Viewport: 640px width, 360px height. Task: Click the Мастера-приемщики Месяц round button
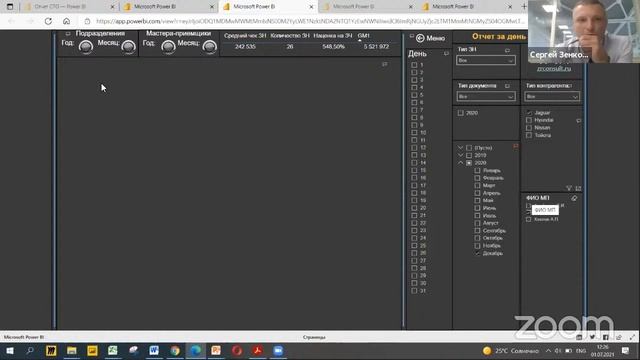click(x=210, y=47)
